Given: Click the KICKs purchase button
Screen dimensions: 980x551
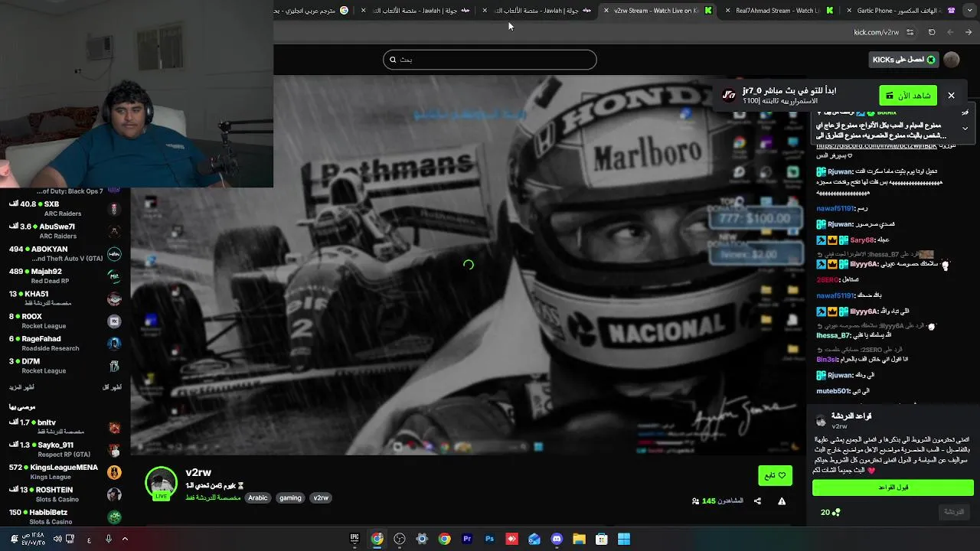Looking at the screenshot, I should pyautogui.click(x=904, y=60).
